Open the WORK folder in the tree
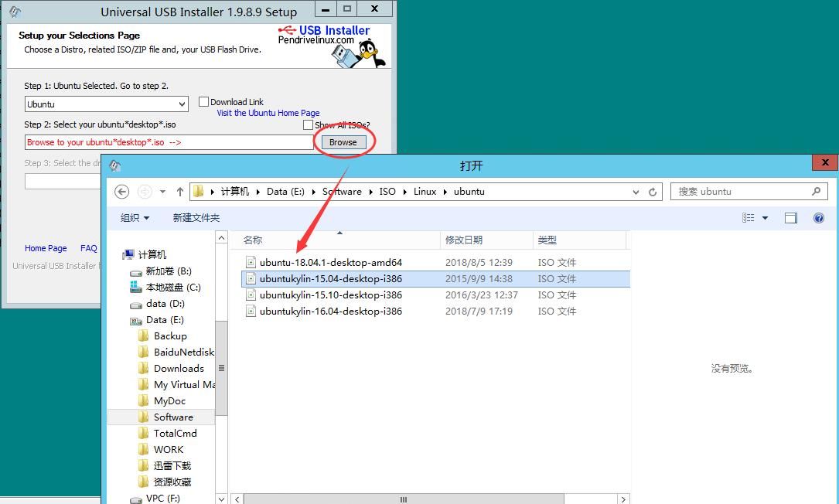The image size is (839, 504). click(169, 449)
